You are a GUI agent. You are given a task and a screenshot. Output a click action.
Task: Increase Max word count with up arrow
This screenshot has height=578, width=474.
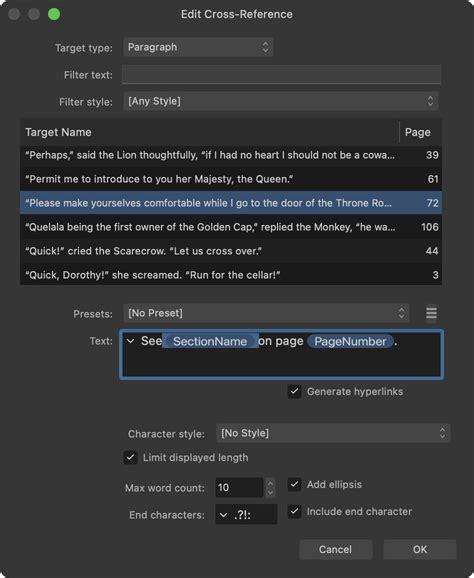(x=271, y=483)
